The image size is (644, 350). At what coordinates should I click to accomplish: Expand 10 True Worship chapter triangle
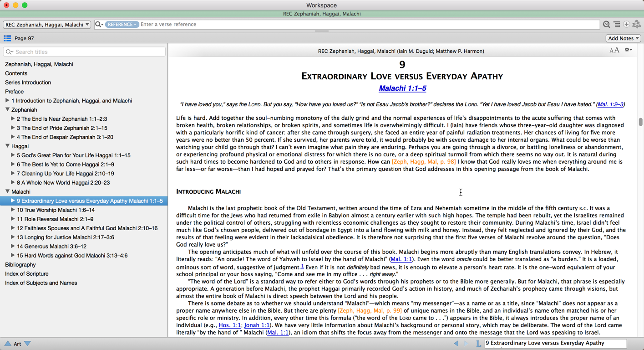(13, 210)
